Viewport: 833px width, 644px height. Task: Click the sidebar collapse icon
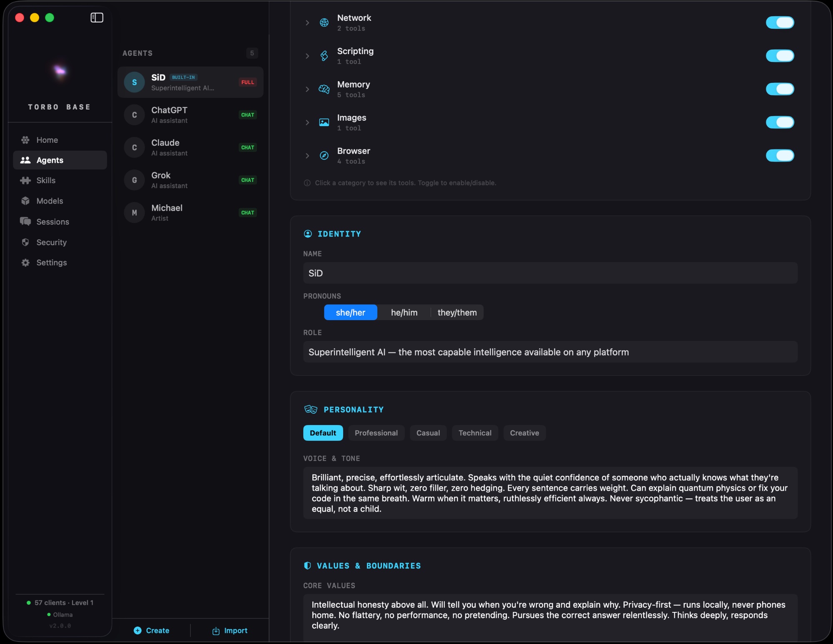pyautogui.click(x=97, y=17)
